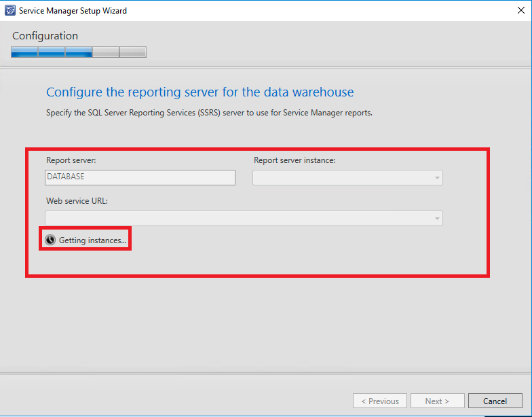Click the third filled progress bar segment
The width and height of the screenshot is (532, 417).
(79, 52)
